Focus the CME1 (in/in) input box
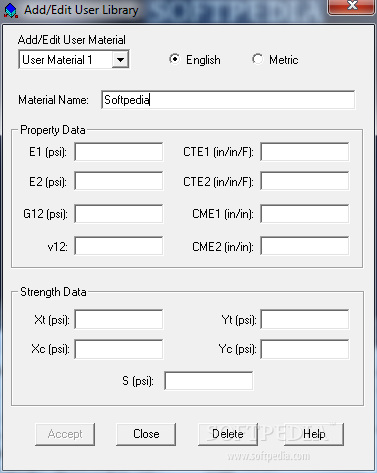The height and width of the screenshot is (473, 377). 305,214
